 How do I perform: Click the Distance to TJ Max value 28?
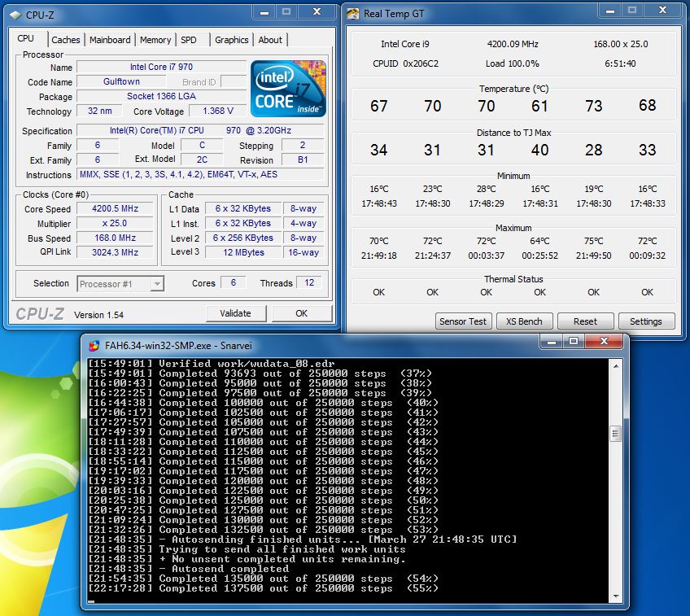pyautogui.click(x=594, y=150)
